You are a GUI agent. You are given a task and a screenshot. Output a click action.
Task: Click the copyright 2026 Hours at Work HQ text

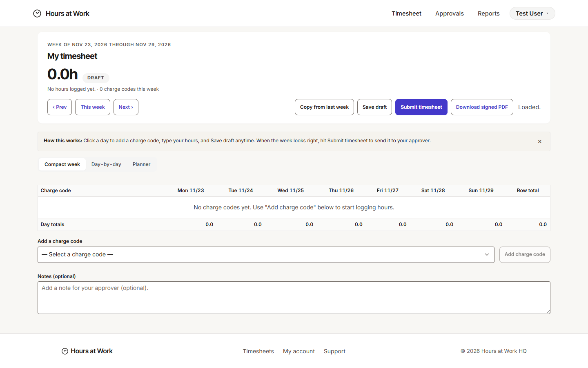494,351
